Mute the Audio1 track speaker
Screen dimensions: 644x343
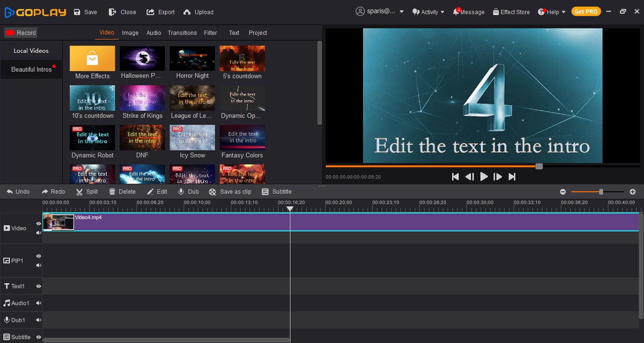click(39, 303)
